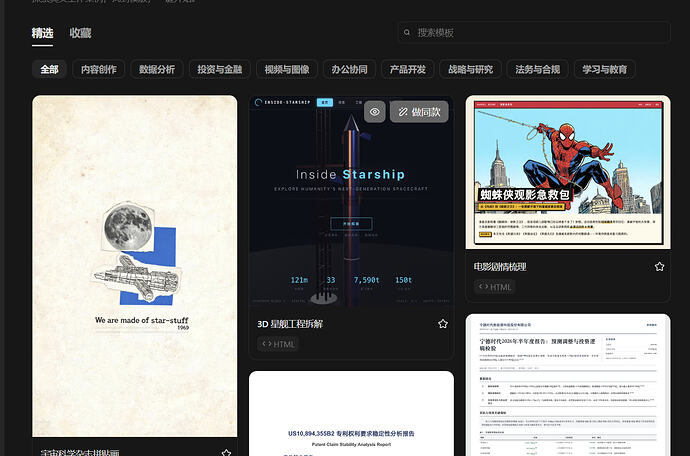The image size is (690, 456).
Task: Click the 3D 星舰工程拆解 title
Action: (290, 324)
